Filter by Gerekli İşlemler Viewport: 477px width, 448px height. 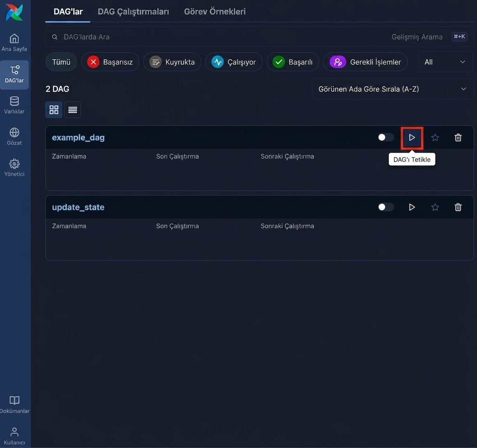365,62
